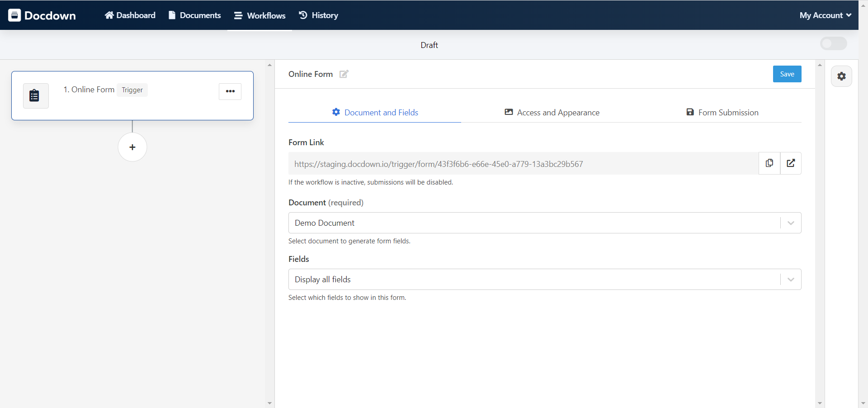
Task: Open the Display all fields dropdown
Action: (790, 279)
